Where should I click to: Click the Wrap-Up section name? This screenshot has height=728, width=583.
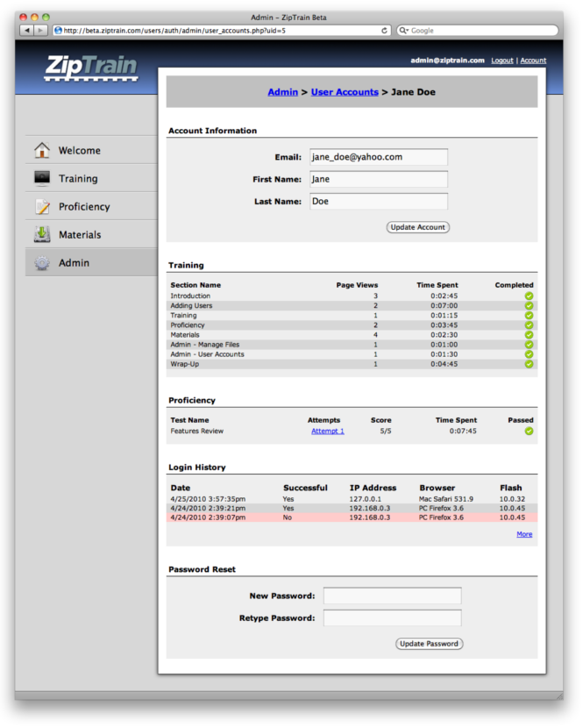(x=185, y=364)
